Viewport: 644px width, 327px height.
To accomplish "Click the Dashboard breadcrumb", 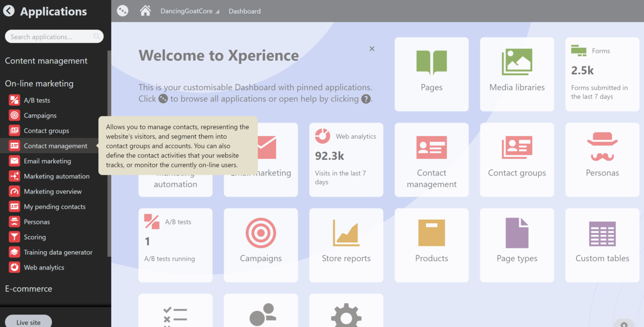I will [x=245, y=11].
